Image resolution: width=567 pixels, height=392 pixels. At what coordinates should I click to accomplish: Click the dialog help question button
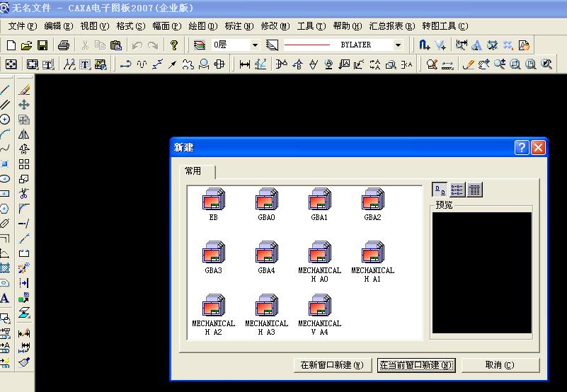(x=522, y=148)
